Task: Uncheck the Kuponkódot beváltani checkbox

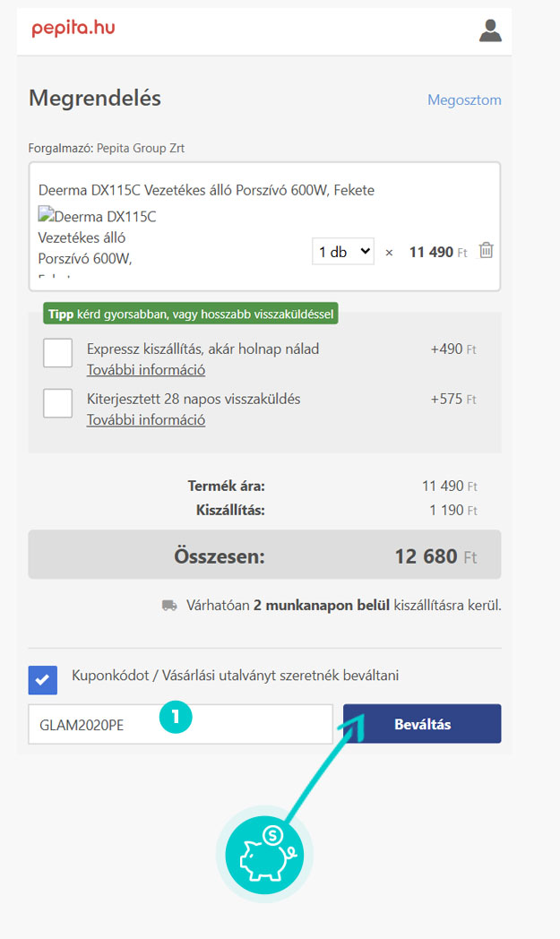Action: (42, 680)
